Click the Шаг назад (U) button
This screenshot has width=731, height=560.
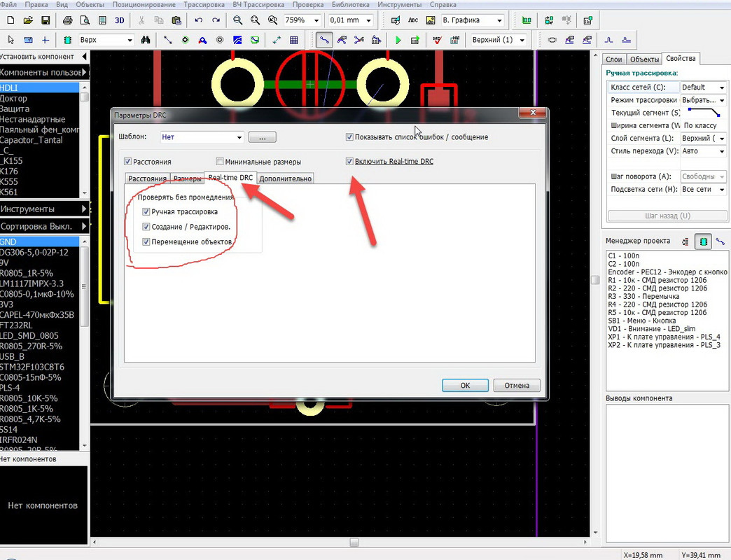click(667, 216)
